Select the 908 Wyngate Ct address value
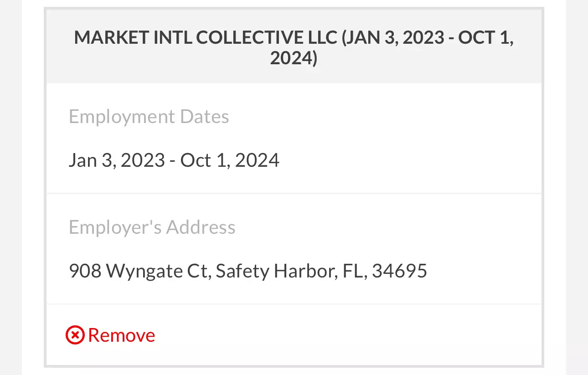The width and height of the screenshot is (588, 375). [248, 271]
